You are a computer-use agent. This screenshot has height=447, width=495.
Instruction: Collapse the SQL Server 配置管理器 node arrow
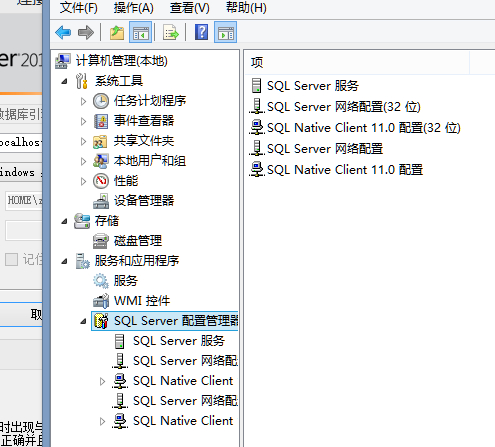(83, 321)
